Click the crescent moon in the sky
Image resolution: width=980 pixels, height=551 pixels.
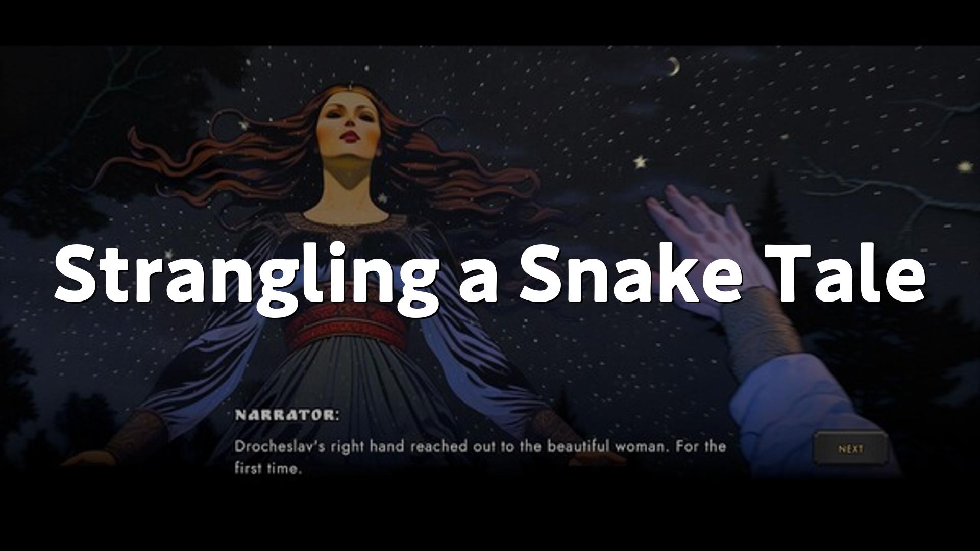pos(674,66)
